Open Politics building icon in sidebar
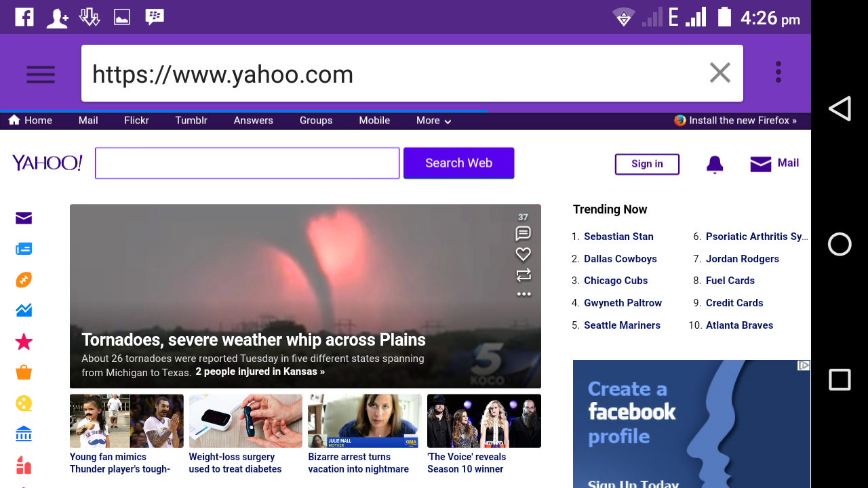868x488 pixels. coord(24,434)
